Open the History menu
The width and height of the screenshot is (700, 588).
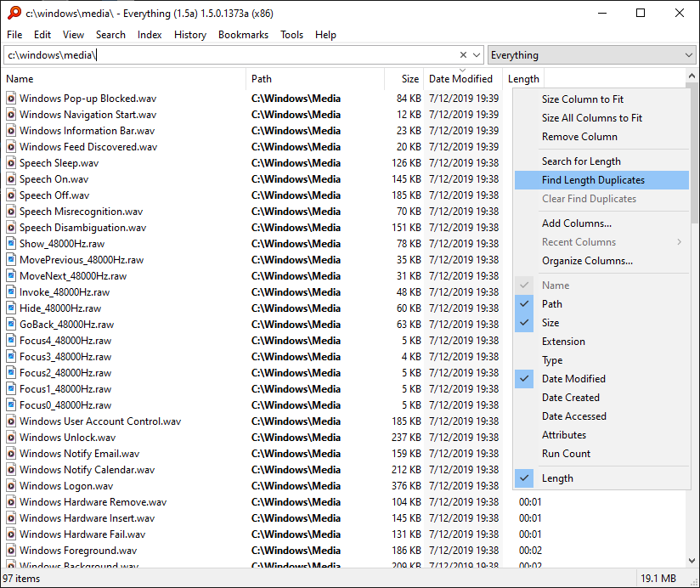click(x=190, y=35)
